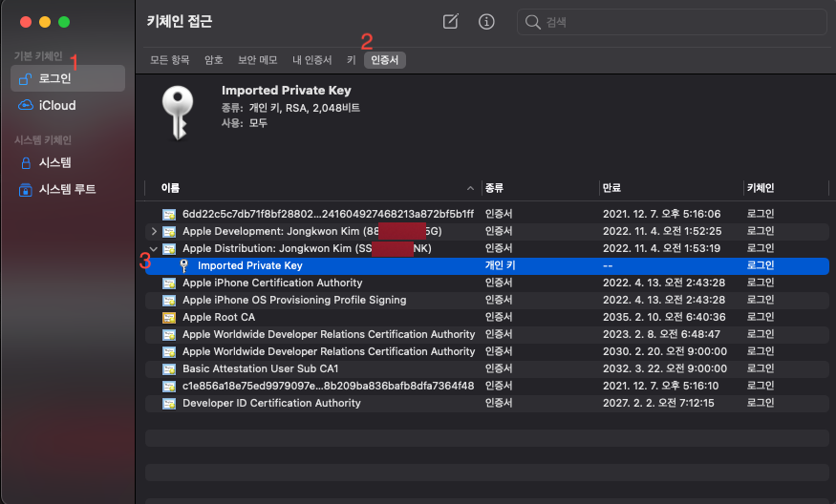
Task: Click the Imported Private Key header title
Action: coord(287,91)
